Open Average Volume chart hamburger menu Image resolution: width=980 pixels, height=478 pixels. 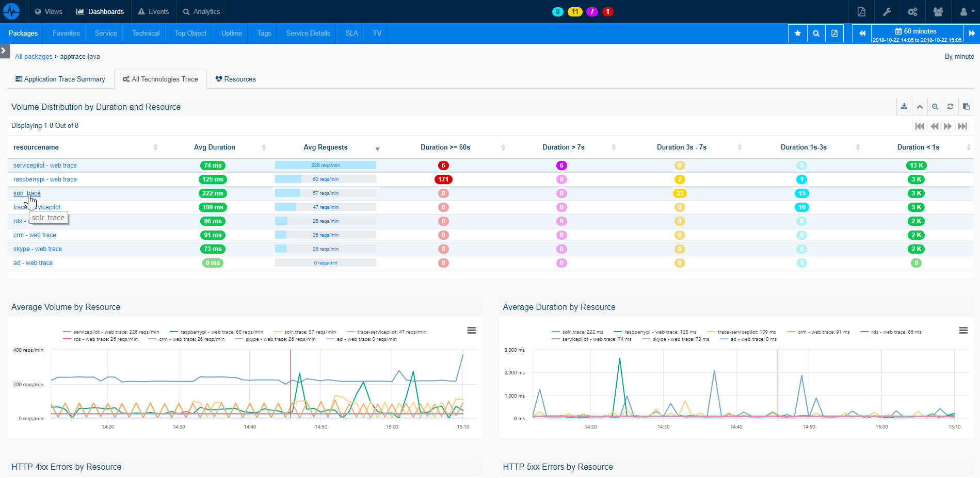click(472, 331)
